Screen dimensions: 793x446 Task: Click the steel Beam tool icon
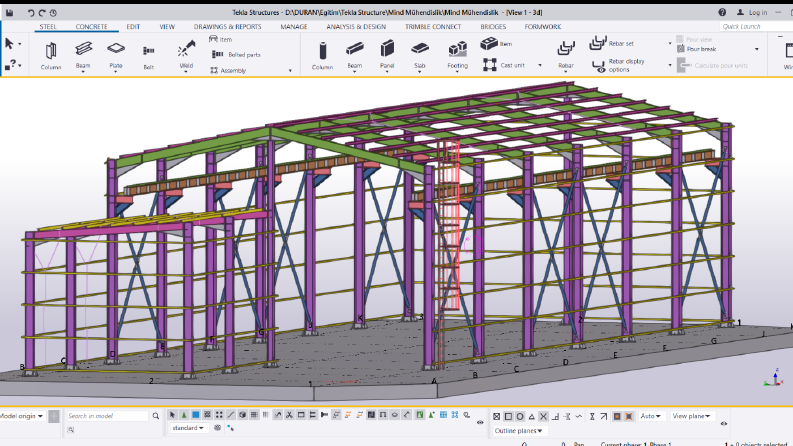(83, 49)
